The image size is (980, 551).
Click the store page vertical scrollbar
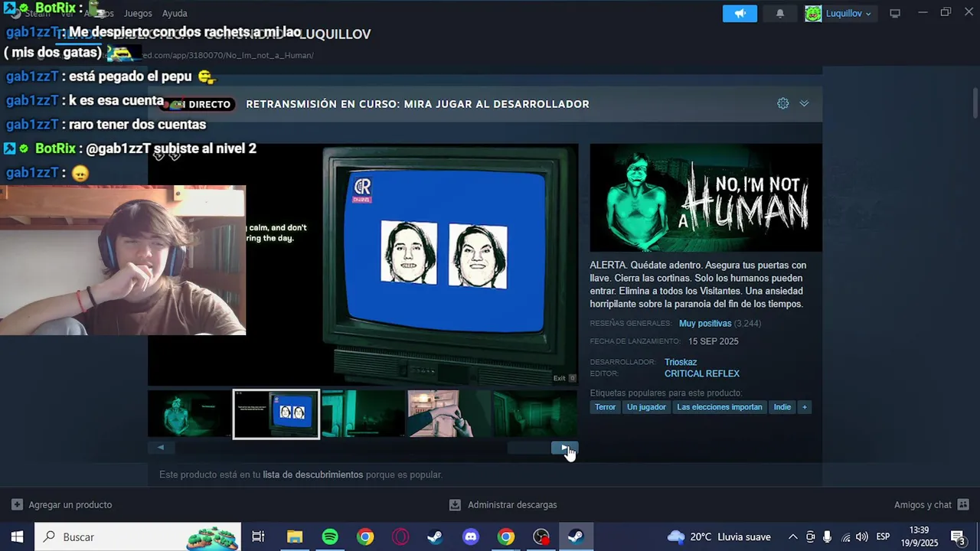(975, 103)
